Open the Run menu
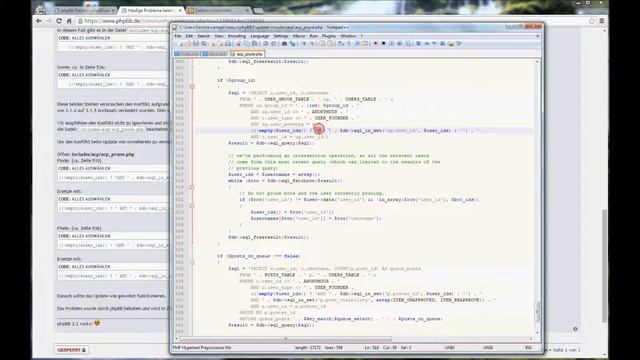Viewport: 640px width, 360px height. [313, 36]
